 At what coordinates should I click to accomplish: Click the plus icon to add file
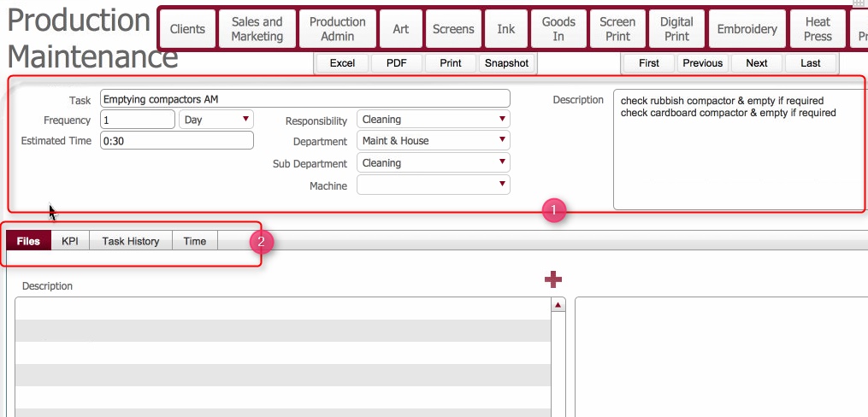553,279
